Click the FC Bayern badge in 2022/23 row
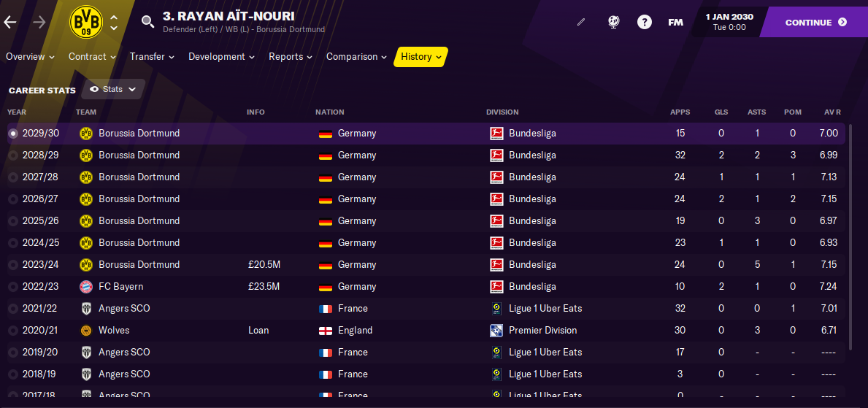The width and height of the screenshot is (868, 408). point(86,287)
